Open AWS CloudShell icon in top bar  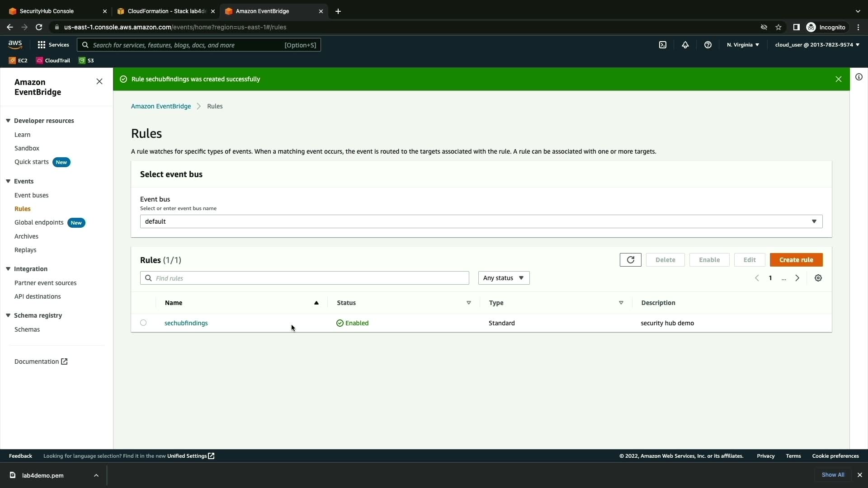coord(663,45)
